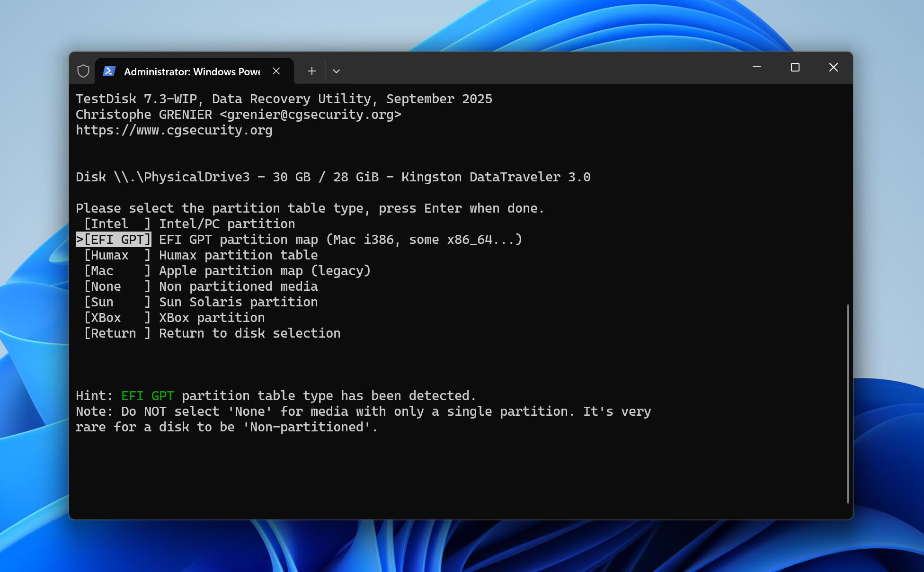Image resolution: width=924 pixels, height=572 pixels.
Task: Expand the new tab profile dropdown chevron
Action: click(x=337, y=71)
